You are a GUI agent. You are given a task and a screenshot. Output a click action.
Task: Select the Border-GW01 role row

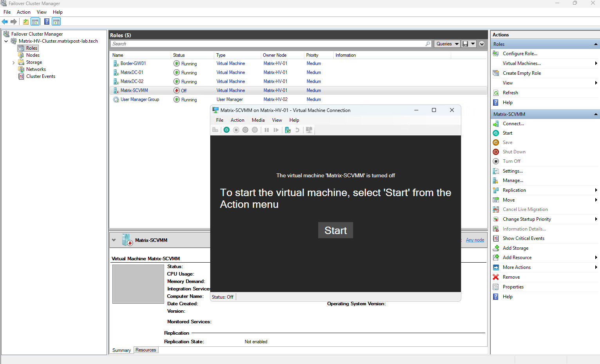tap(298, 63)
